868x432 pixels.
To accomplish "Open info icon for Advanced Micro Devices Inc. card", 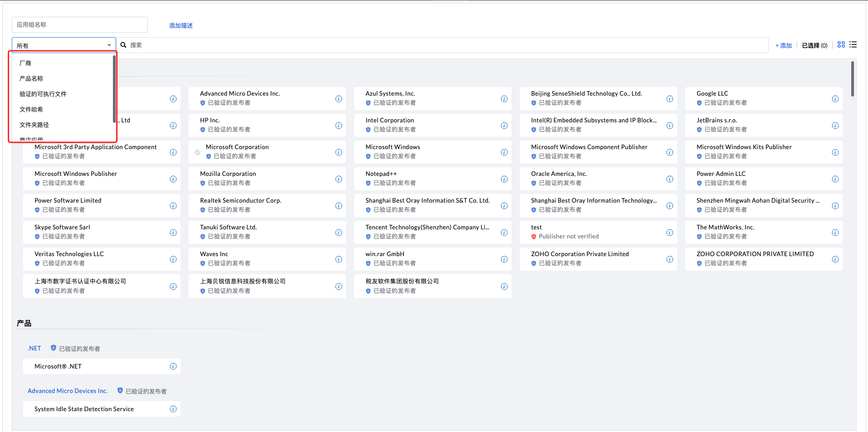I will point(339,99).
